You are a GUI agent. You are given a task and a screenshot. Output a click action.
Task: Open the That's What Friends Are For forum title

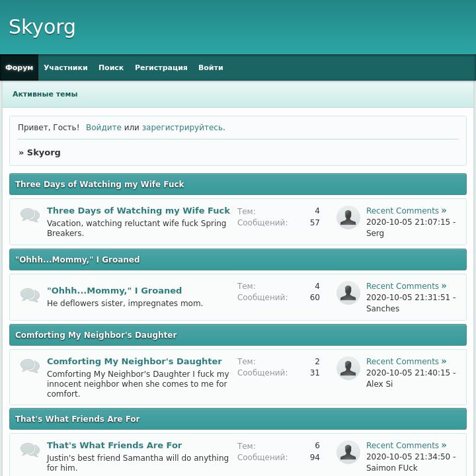point(114,446)
